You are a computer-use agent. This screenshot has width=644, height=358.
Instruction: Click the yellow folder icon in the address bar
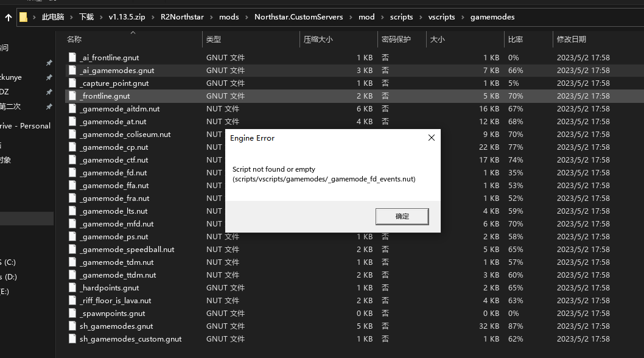point(23,16)
